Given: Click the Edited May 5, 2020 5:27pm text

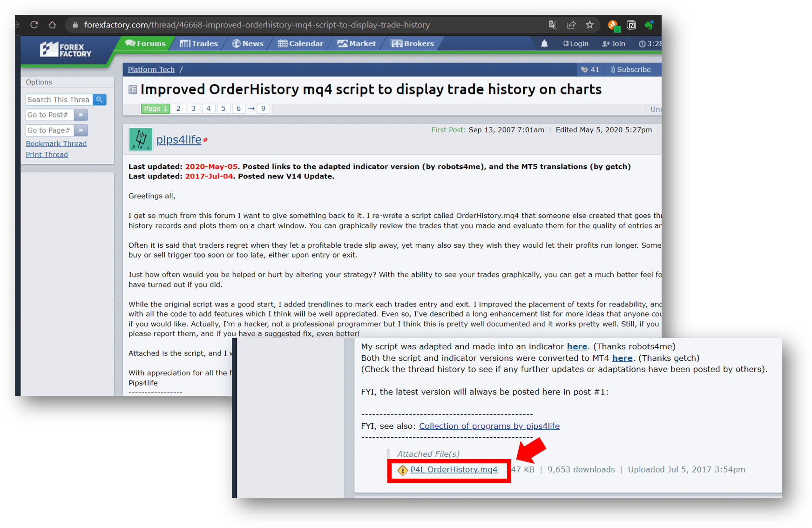Looking at the screenshot, I should click(x=604, y=130).
